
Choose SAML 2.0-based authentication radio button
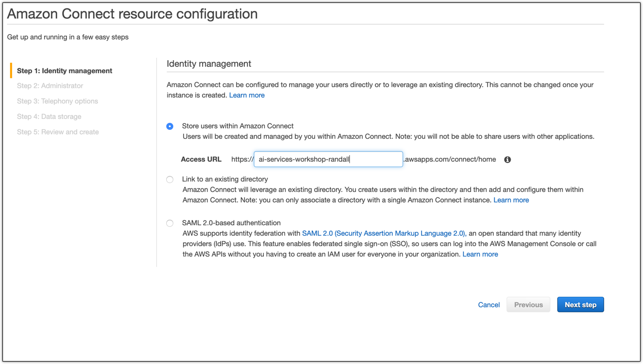tap(170, 223)
